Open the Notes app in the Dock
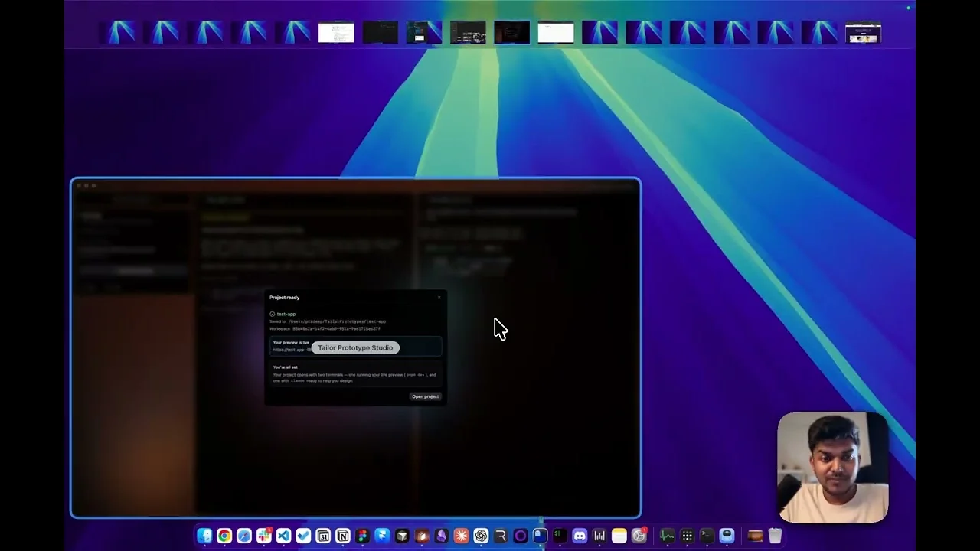Screen dimensions: 980x551 619,536
